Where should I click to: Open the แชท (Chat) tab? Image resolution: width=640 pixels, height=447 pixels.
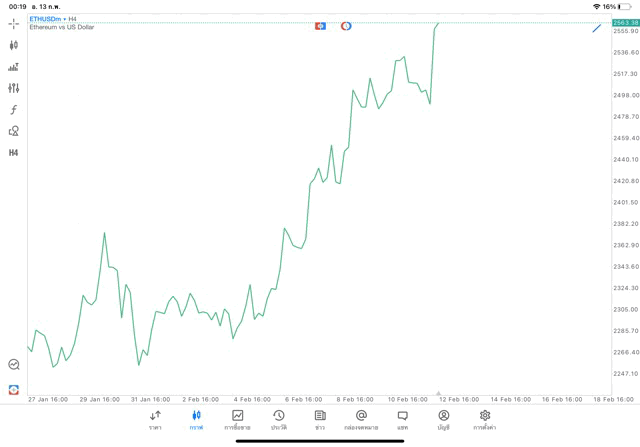click(402, 420)
